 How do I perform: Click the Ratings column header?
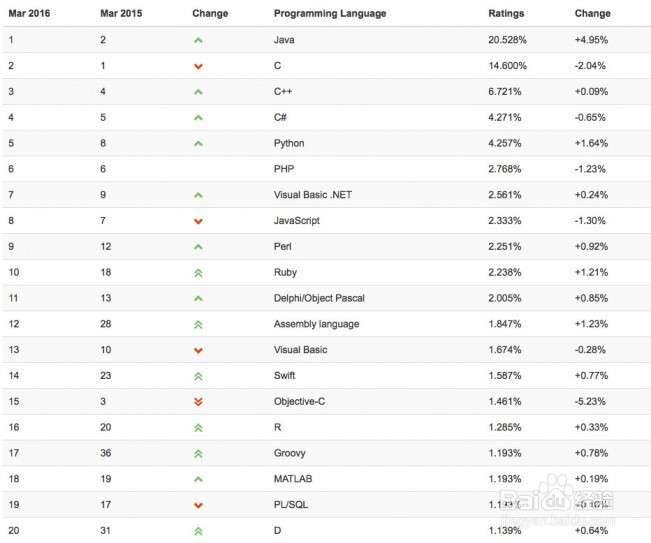point(506,14)
